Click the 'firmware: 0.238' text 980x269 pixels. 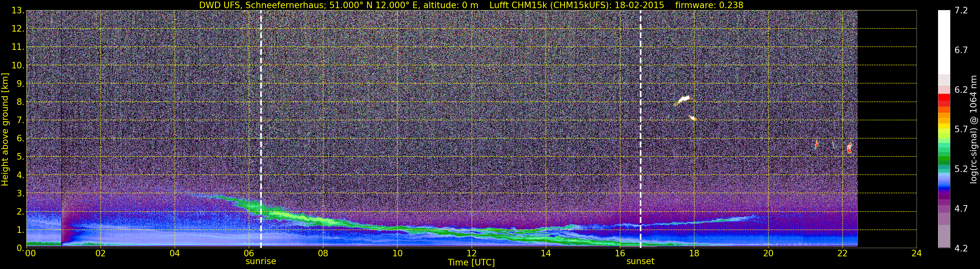(709, 5)
